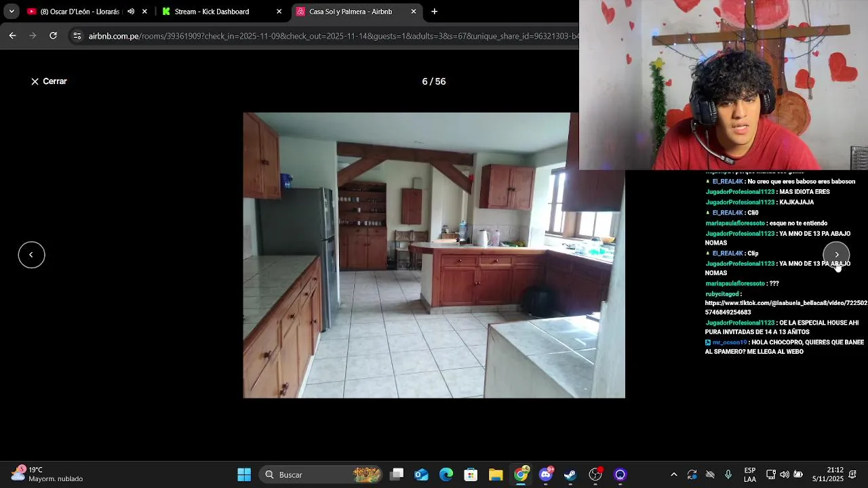Go back in browser history
Viewport: 868px width, 488px height.
[12, 36]
